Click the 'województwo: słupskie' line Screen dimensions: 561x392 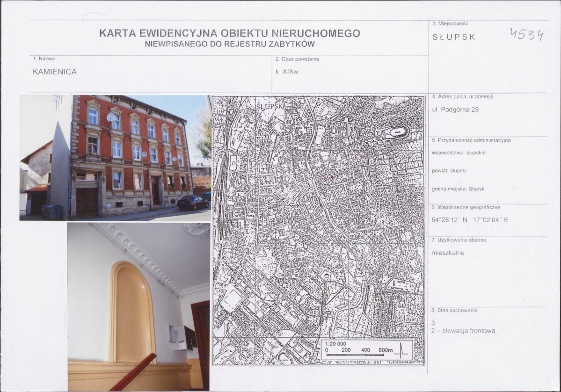[x=459, y=152]
